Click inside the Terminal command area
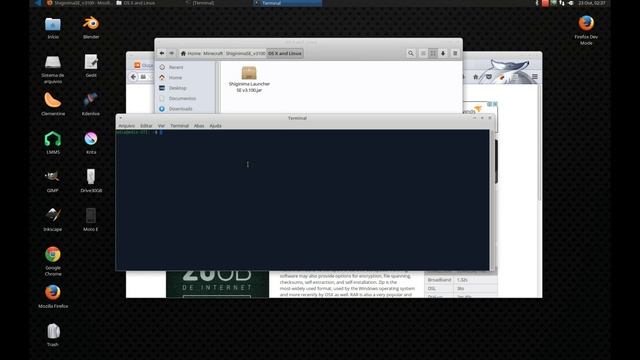640x360 pixels. pos(302,200)
